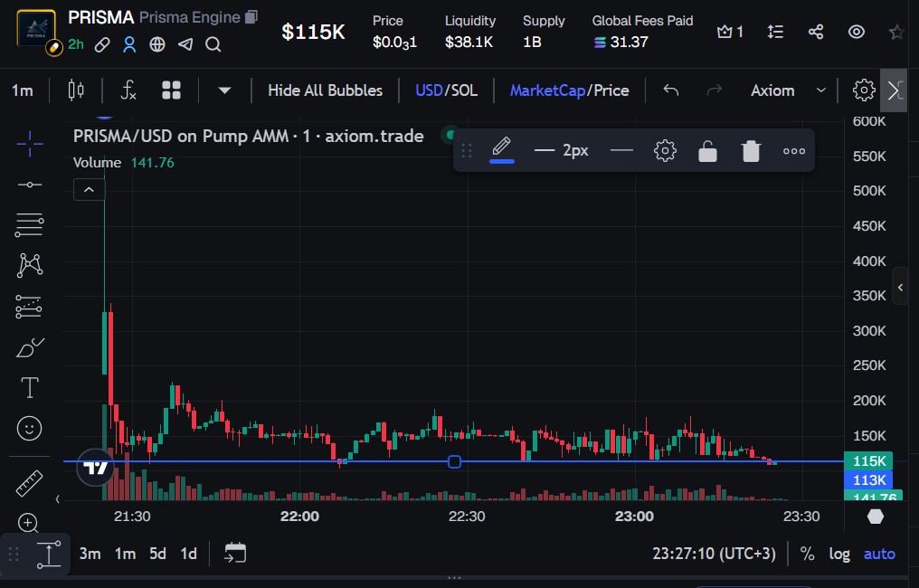Select the crosshair cursor tool
Image resolution: width=919 pixels, height=588 pixels.
[x=29, y=144]
